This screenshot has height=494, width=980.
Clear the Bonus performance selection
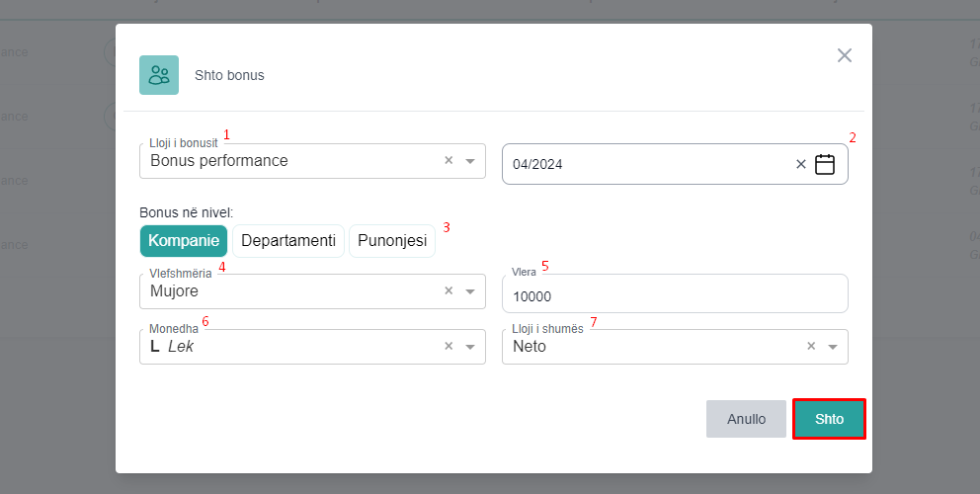(x=448, y=160)
